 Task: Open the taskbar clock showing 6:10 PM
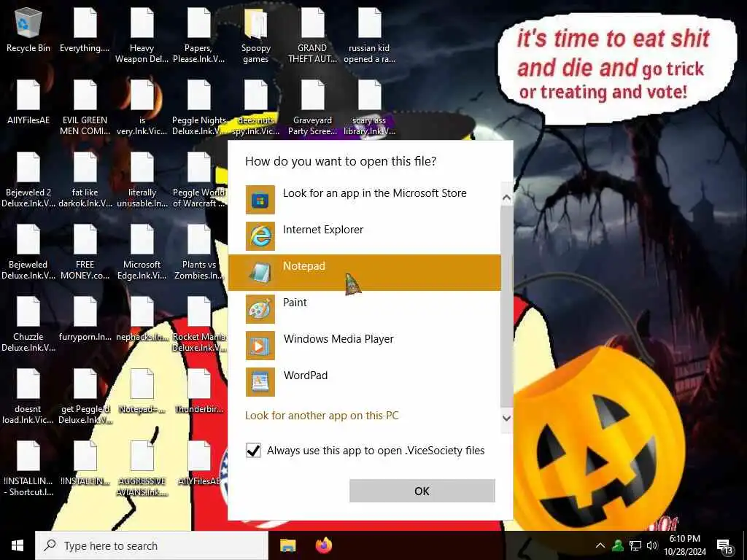685,545
